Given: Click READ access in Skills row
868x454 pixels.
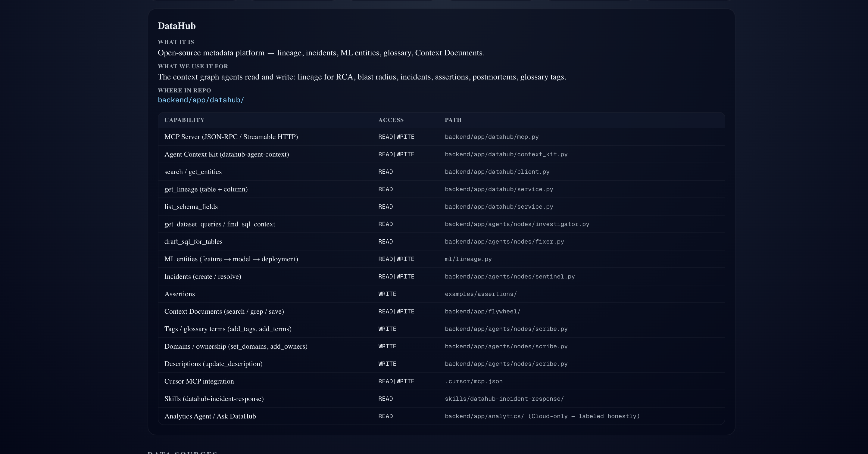Looking at the screenshot, I should pos(386,399).
